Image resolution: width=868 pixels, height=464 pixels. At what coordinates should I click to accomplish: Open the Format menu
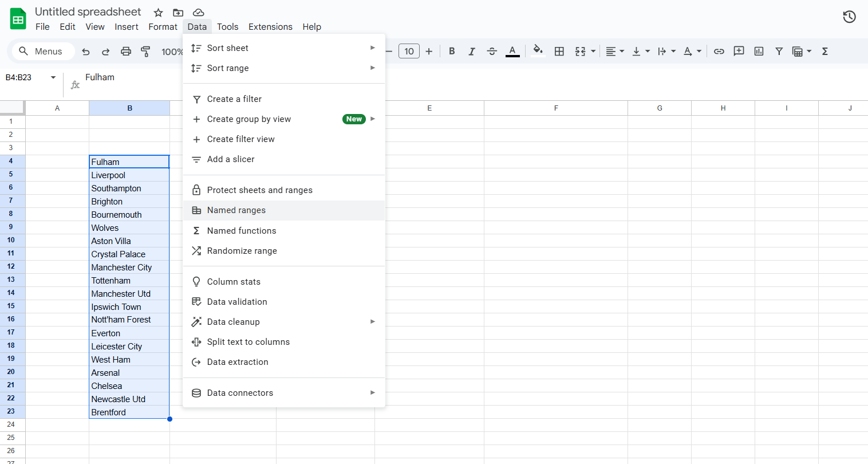(x=163, y=27)
